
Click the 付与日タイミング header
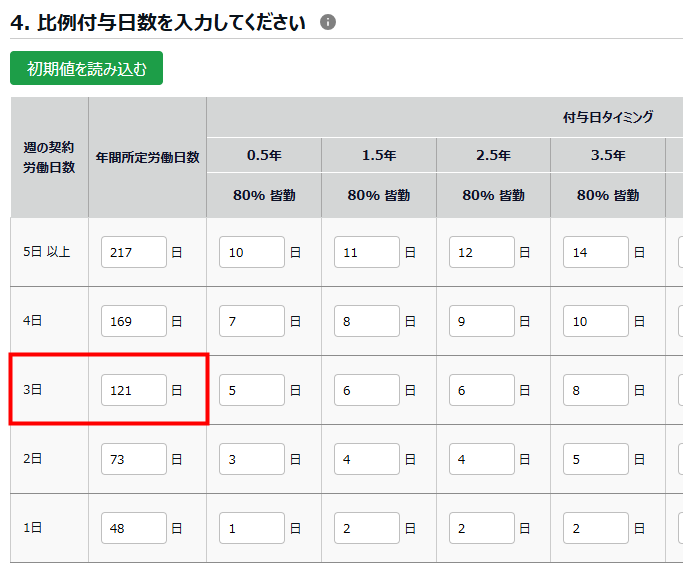coord(608,117)
